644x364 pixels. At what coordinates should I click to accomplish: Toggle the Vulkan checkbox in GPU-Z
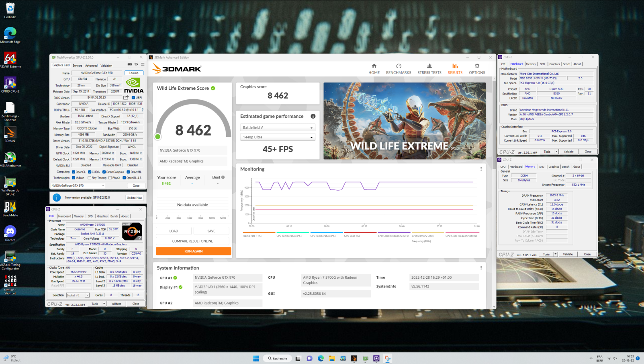(74, 178)
